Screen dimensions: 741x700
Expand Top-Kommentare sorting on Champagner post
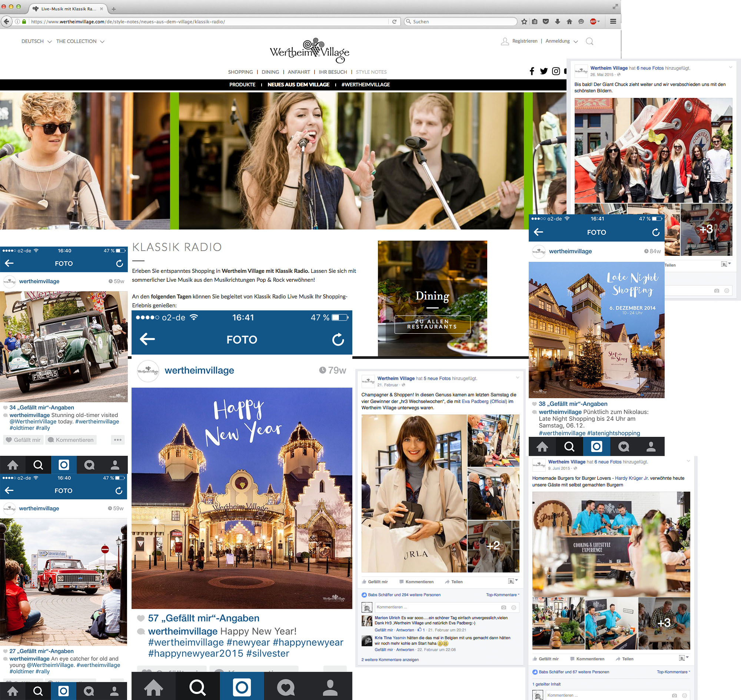tap(502, 595)
